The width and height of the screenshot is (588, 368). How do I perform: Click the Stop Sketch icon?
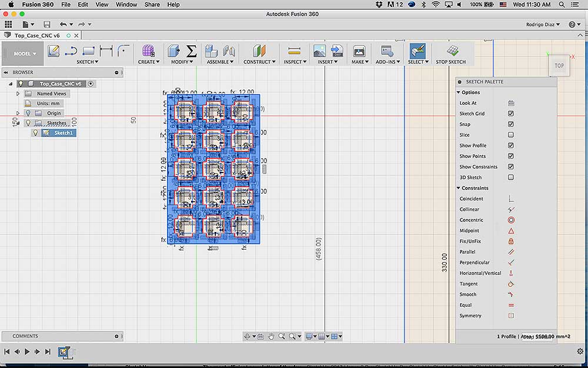453,51
